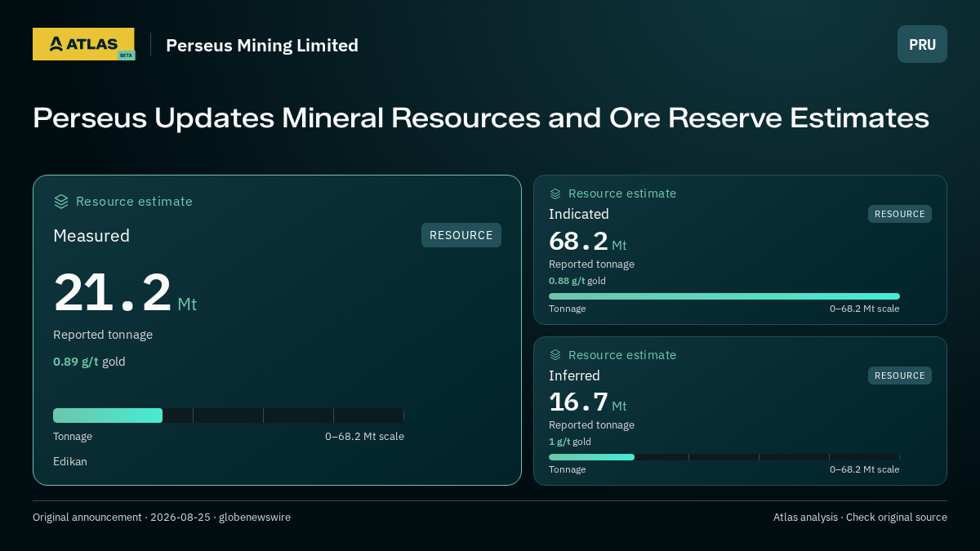Click the Atlas beta logo
The width and height of the screenshot is (980, 551).
[x=83, y=44]
